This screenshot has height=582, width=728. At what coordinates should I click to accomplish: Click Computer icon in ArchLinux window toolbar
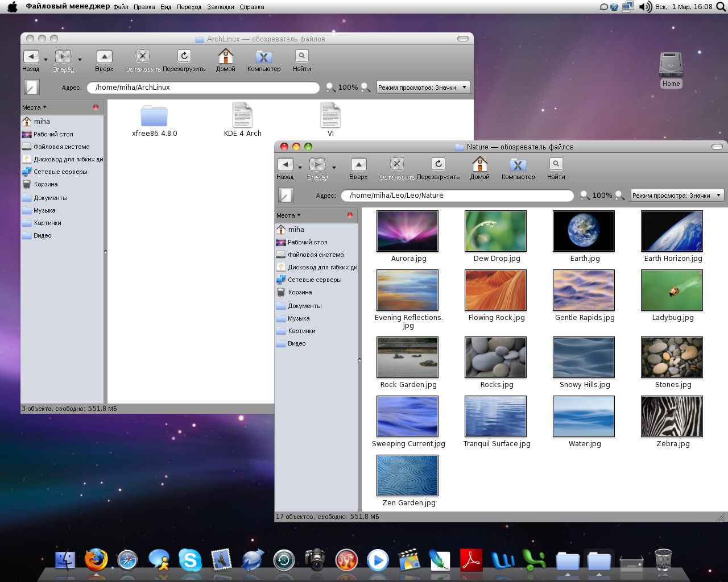pos(264,57)
